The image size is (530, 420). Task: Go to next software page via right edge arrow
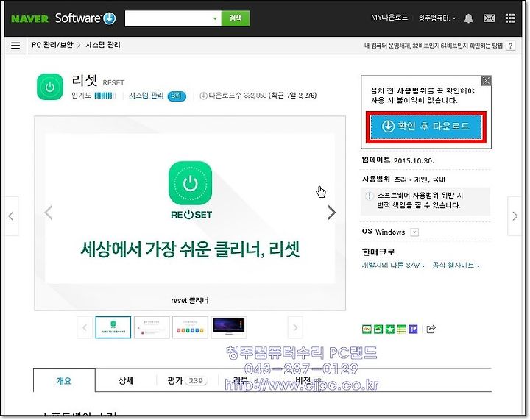[515, 216]
